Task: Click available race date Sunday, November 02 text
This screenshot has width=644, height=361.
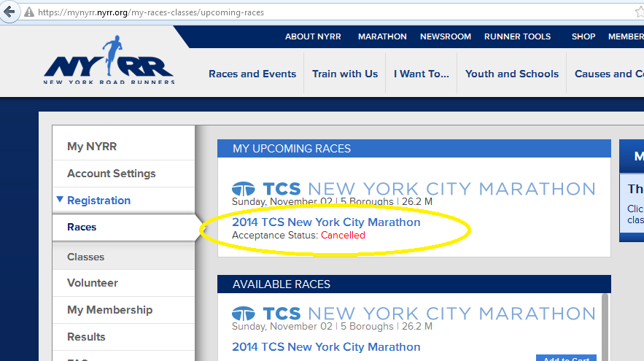Action: coord(283,327)
